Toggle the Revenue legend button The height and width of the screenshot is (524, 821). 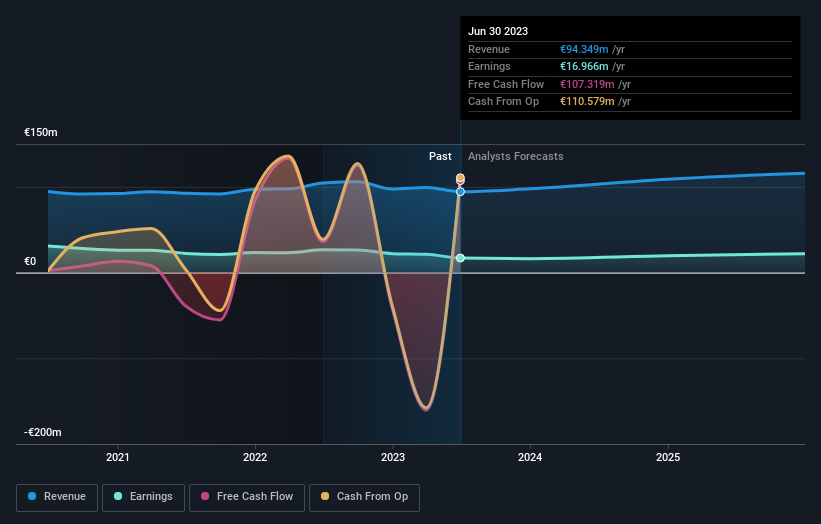tap(57, 497)
